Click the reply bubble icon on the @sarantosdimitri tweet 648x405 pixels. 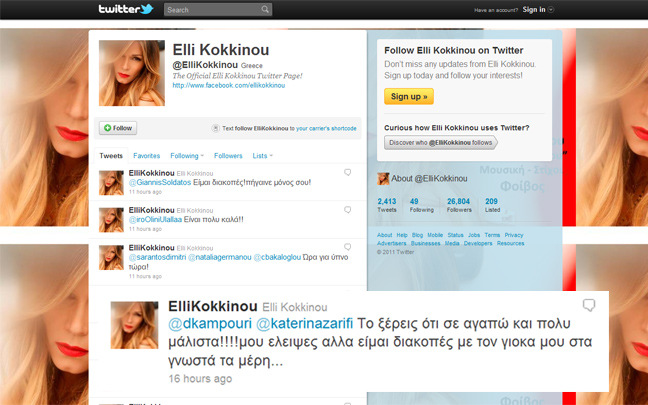347,247
